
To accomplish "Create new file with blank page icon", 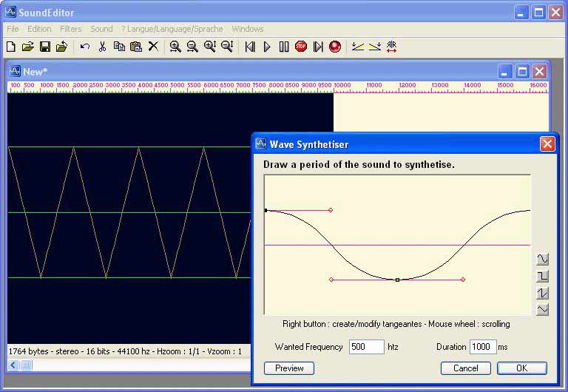I will (x=11, y=47).
